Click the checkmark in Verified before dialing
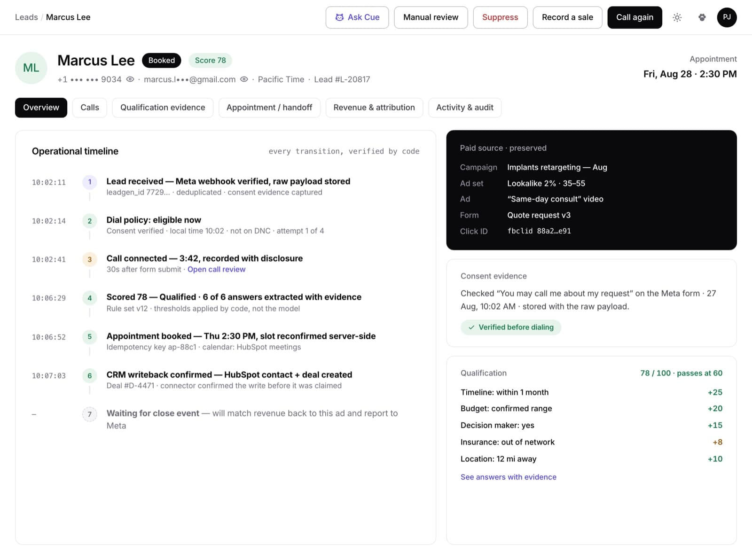 click(471, 327)
